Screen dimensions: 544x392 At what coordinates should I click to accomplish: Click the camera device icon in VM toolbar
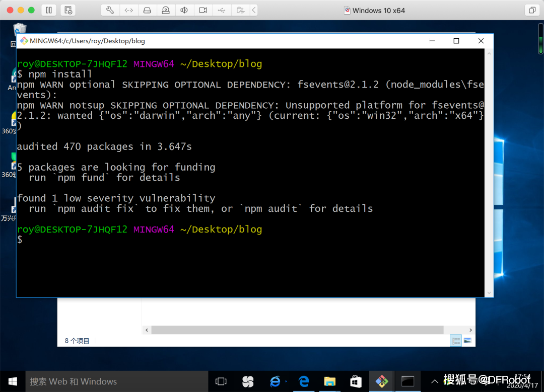coord(166,10)
